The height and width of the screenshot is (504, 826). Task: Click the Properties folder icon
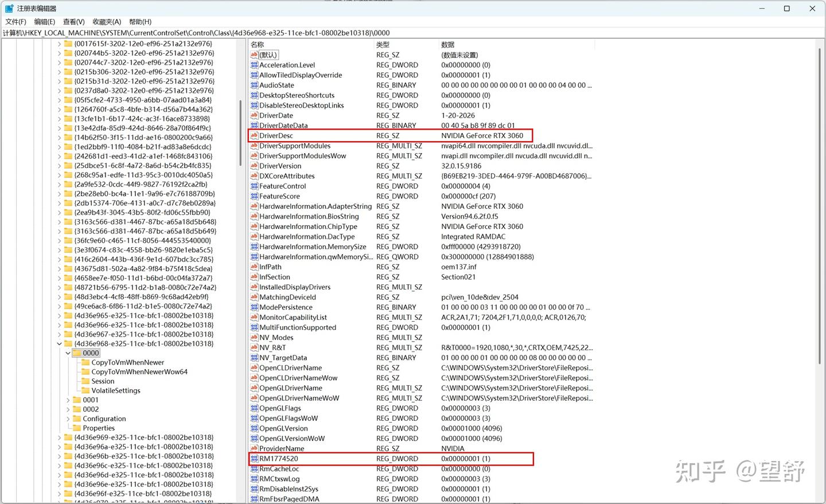[77, 428]
